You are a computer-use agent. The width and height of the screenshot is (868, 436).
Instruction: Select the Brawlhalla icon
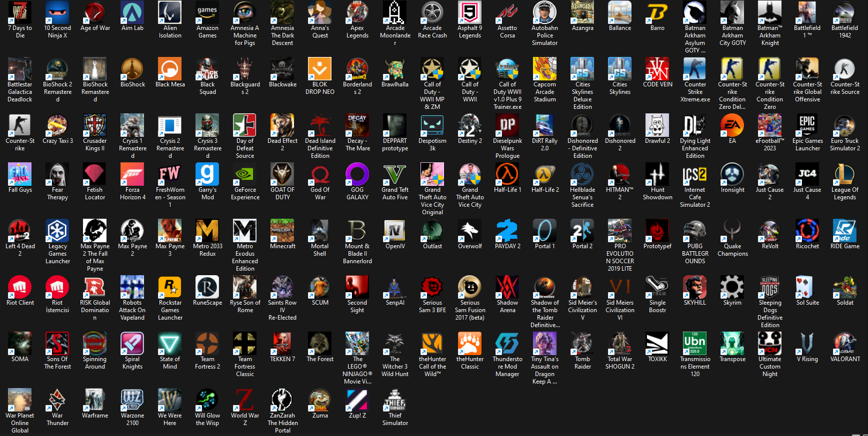pos(395,69)
